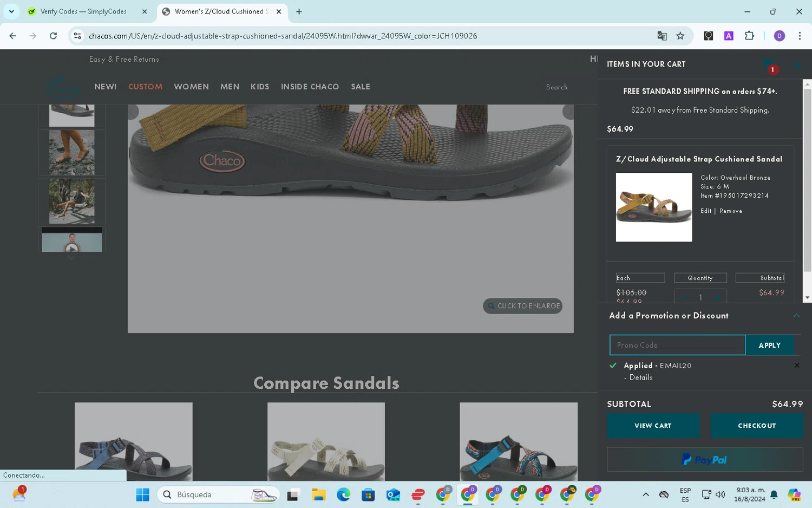Image resolution: width=812 pixels, height=508 pixels.
Task: Bookmark this page with the star
Action: pos(680,36)
